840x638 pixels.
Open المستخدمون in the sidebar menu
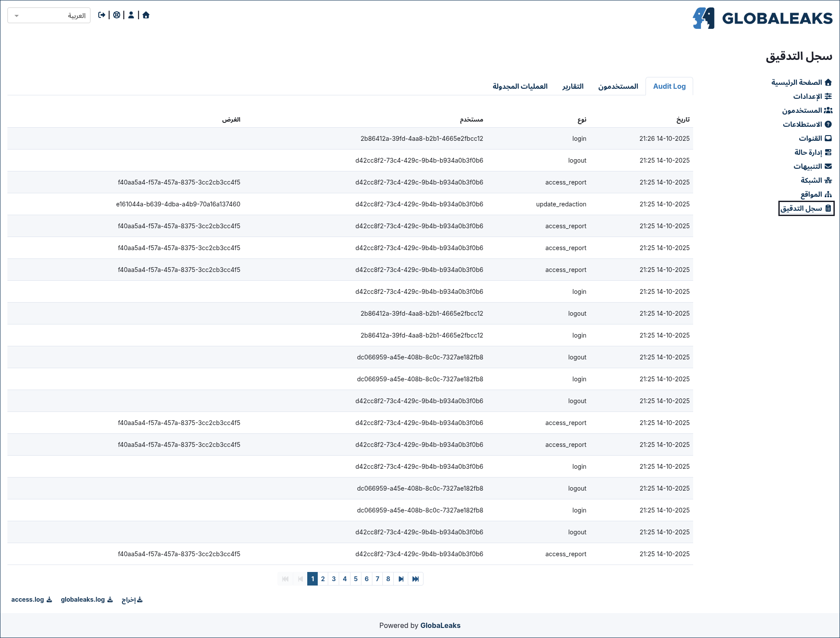pos(807,110)
